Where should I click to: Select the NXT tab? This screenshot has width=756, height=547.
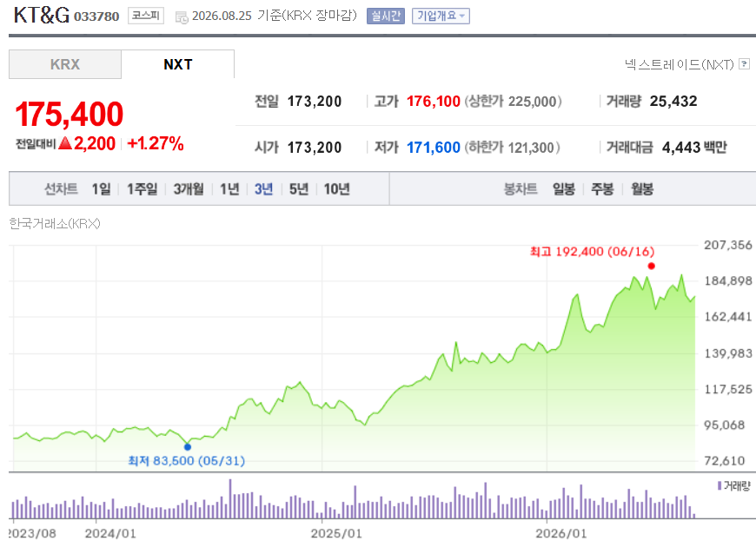point(178,64)
